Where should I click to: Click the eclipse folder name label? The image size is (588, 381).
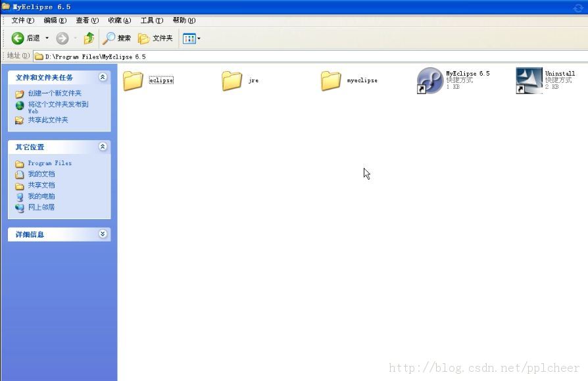(x=161, y=80)
